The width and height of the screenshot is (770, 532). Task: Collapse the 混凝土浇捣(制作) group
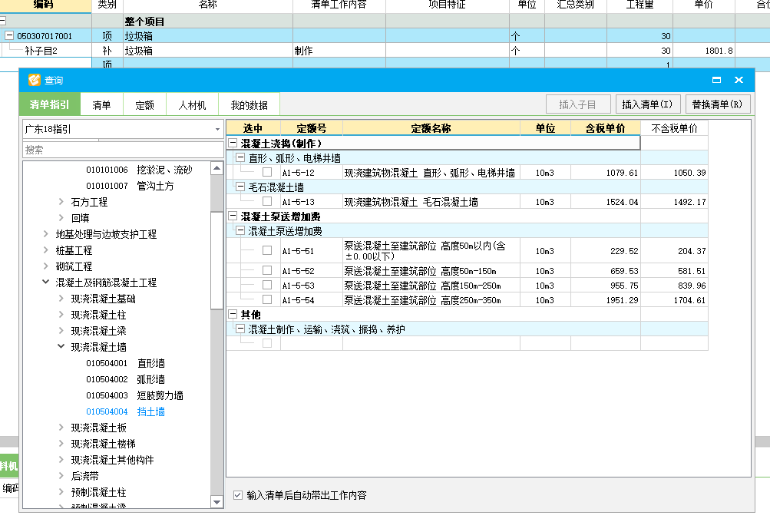233,143
